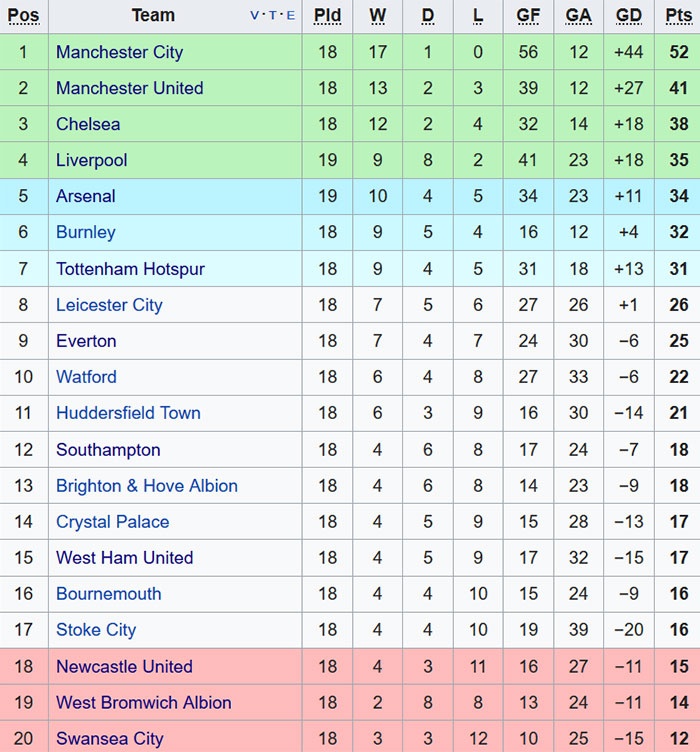The height and width of the screenshot is (752, 700).
Task: Click the Chelsea team link
Action: 88,124
